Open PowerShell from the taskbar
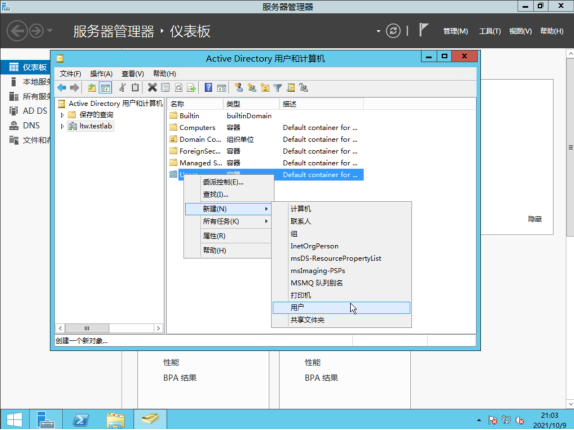This screenshot has height=430, width=574. pyautogui.click(x=81, y=419)
